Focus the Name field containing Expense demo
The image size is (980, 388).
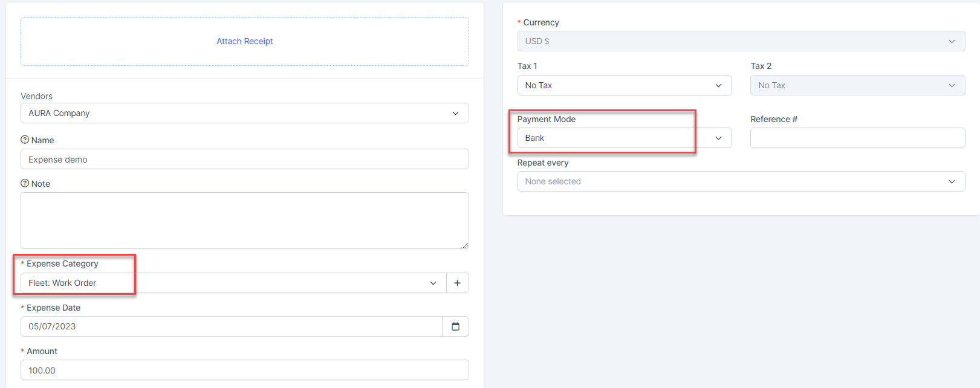244,160
